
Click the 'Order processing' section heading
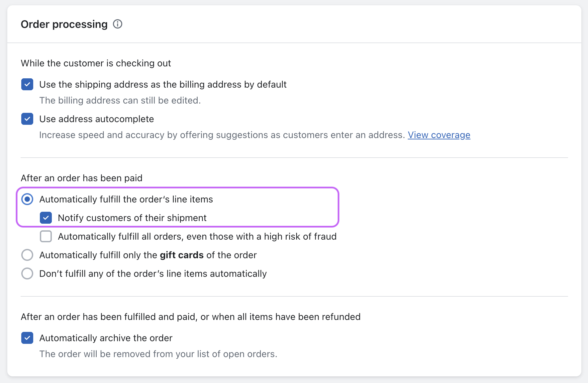64,24
